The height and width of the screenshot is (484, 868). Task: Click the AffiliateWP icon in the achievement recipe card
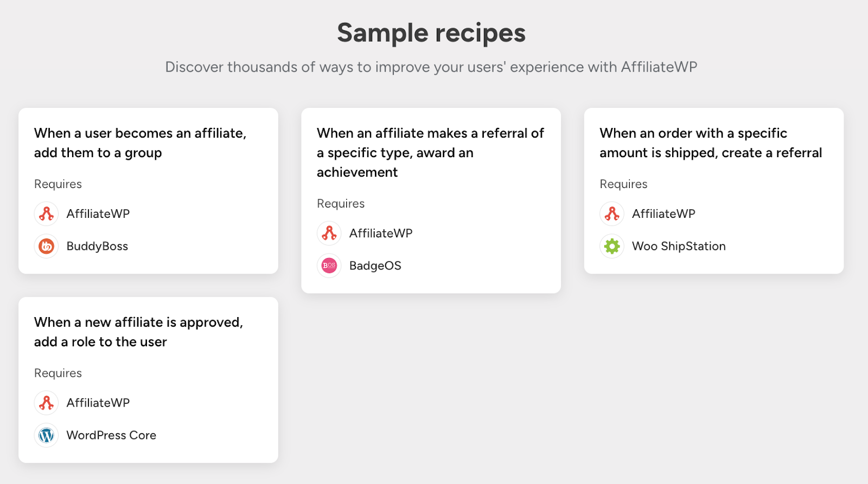point(329,234)
